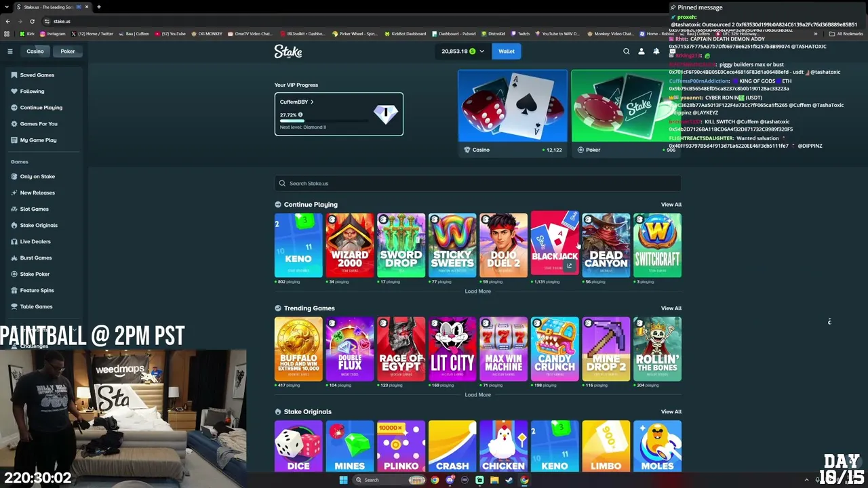868x488 pixels.
Task: Launch the Plinko original game
Action: point(401,446)
